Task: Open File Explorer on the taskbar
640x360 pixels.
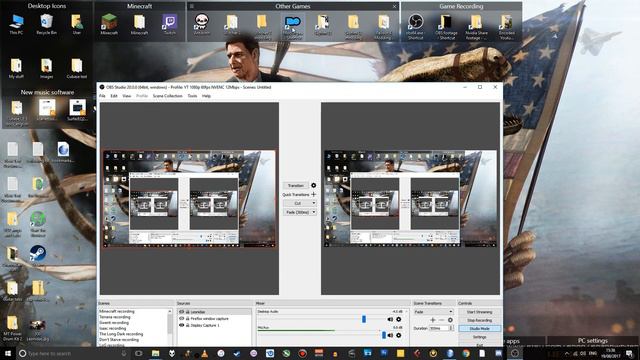Action: (155, 353)
